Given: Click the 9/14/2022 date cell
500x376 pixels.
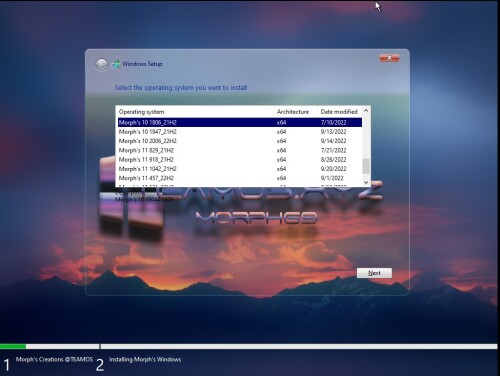Looking at the screenshot, I should 333,141.
